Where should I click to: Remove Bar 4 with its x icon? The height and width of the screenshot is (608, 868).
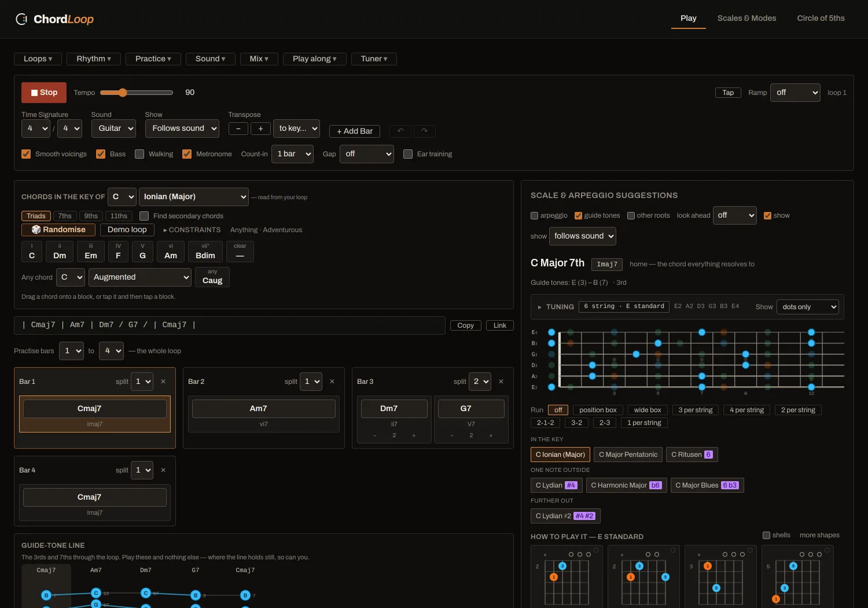163,470
